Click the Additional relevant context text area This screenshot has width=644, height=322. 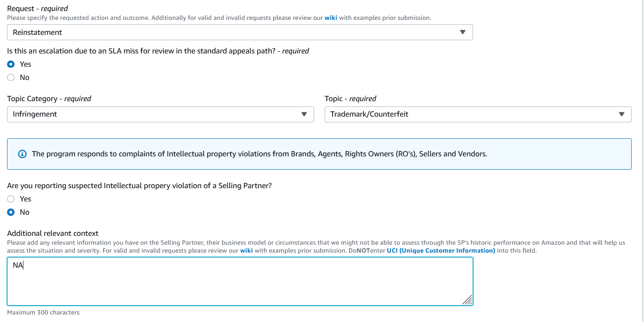tap(240, 281)
